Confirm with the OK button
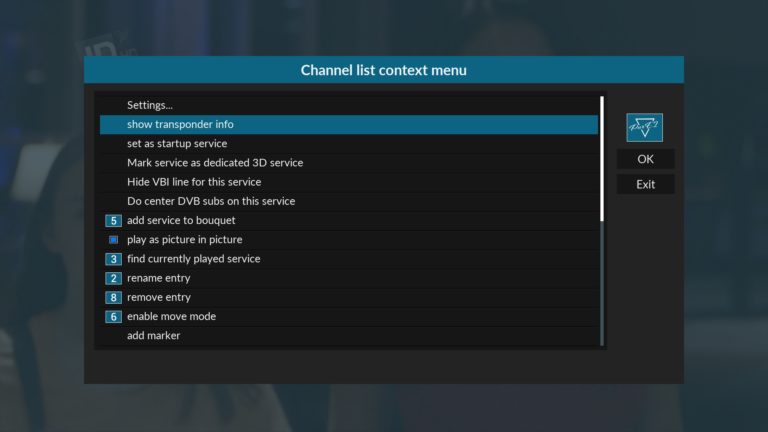 click(645, 159)
